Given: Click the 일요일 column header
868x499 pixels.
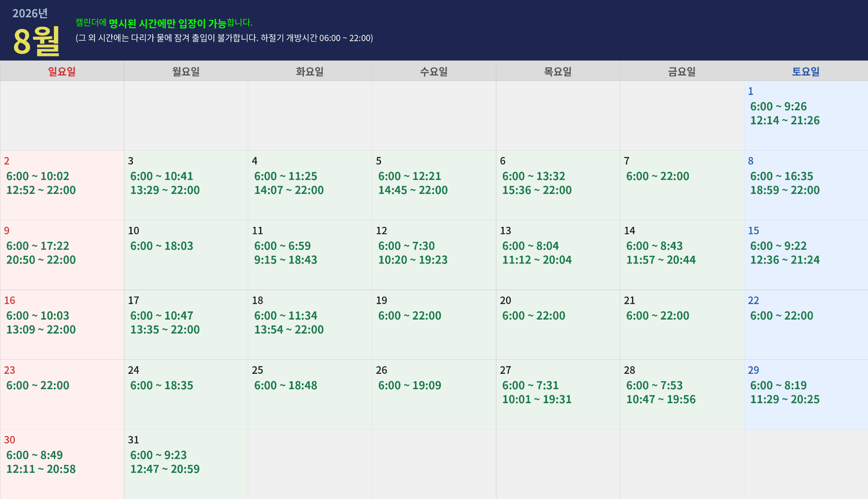Looking at the screenshot, I should coord(62,71).
